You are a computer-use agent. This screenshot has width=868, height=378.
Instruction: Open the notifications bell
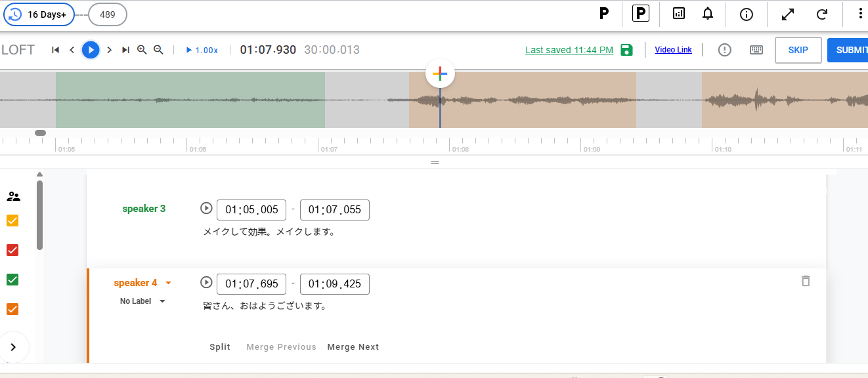708,13
